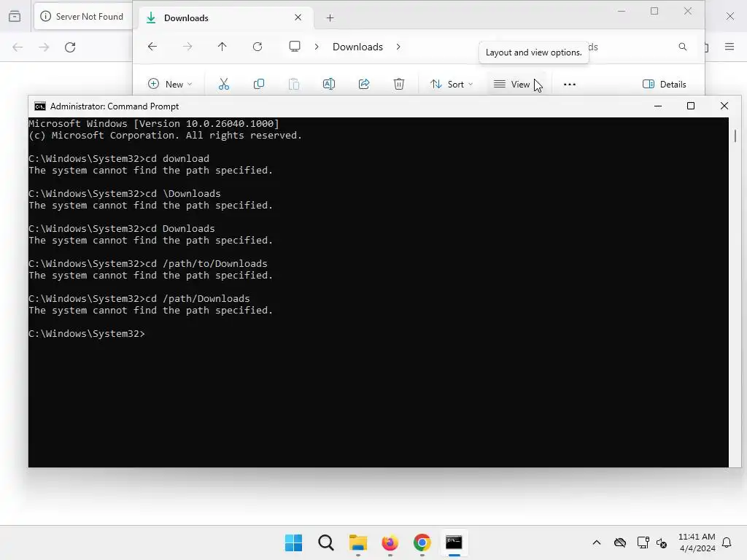Click the network display icon in system tray
Screen dimensions: 747x560
pyautogui.click(x=643, y=542)
